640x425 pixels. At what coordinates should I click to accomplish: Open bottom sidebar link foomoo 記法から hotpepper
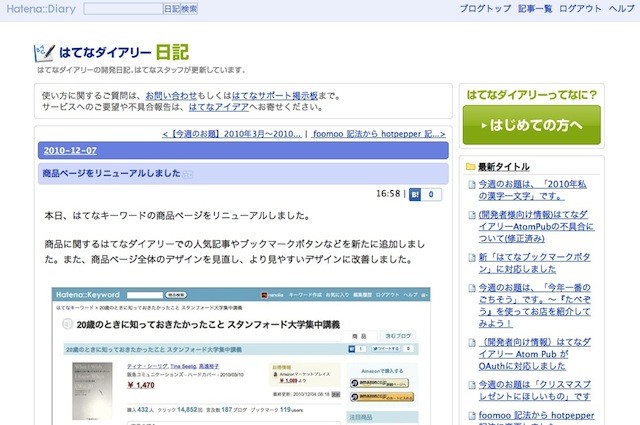(x=536, y=417)
